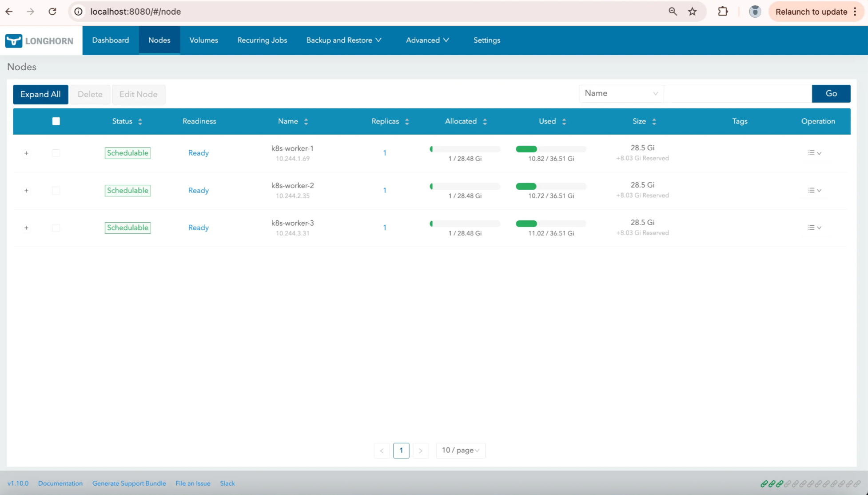The height and width of the screenshot is (495, 868).
Task: Sort table by Used column arrows
Action: pyautogui.click(x=564, y=121)
